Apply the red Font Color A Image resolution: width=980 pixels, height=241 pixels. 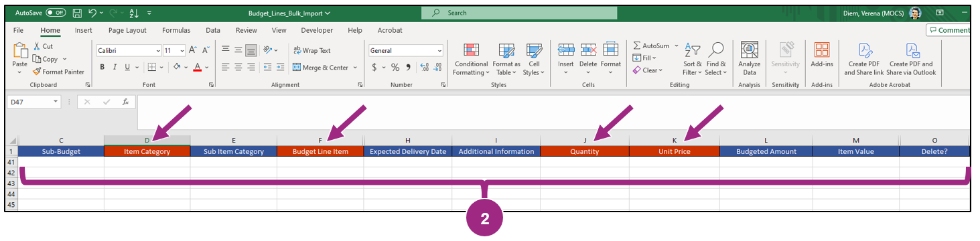coord(197,67)
